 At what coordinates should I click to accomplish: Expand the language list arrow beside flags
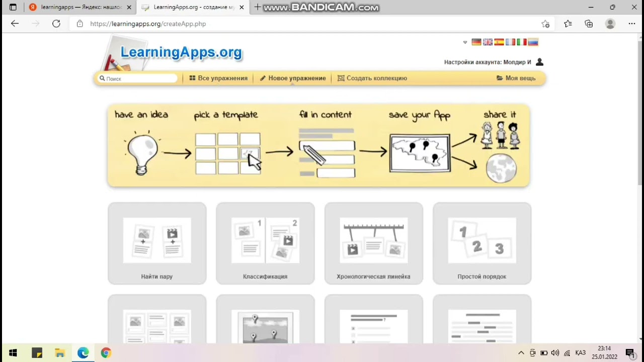(465, 43)
